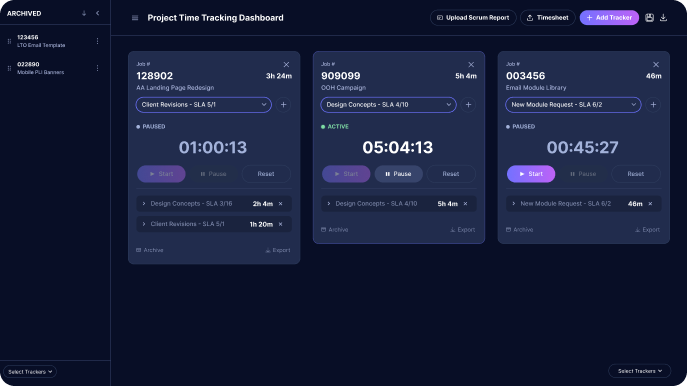Close the 909099 tracker card

[x=471, y=64]
